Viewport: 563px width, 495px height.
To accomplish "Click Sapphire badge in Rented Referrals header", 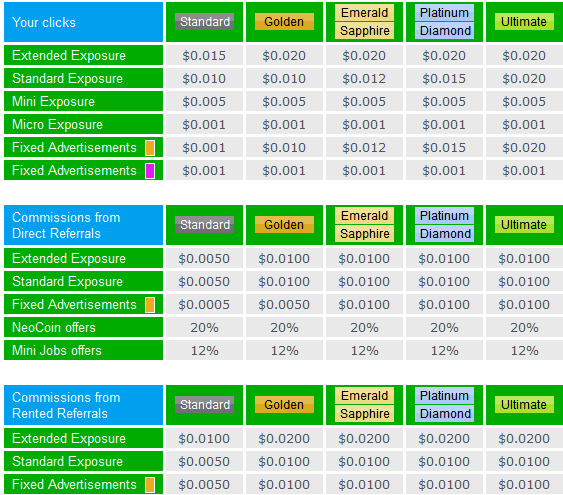I will (x=364, y=414).
